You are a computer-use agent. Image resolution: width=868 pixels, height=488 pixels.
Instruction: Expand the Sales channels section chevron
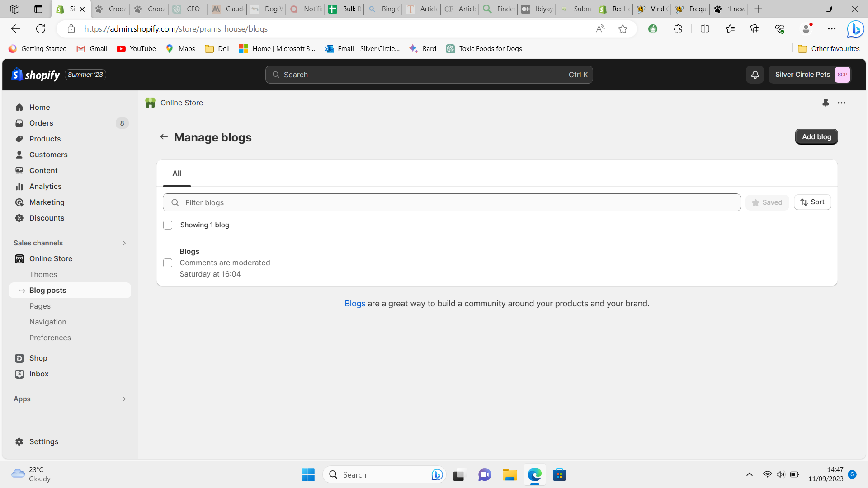tap(124, 243)
